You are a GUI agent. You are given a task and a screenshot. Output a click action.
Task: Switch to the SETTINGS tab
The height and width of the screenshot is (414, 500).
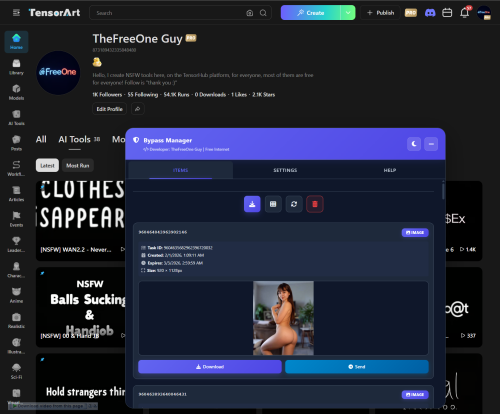(285, 170)
